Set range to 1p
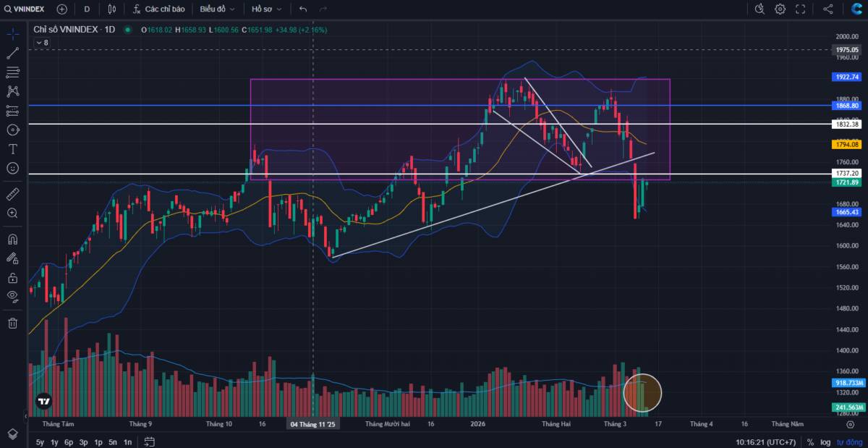The height and width of the screenshot is (448, 868). click(x=98, y=442)
